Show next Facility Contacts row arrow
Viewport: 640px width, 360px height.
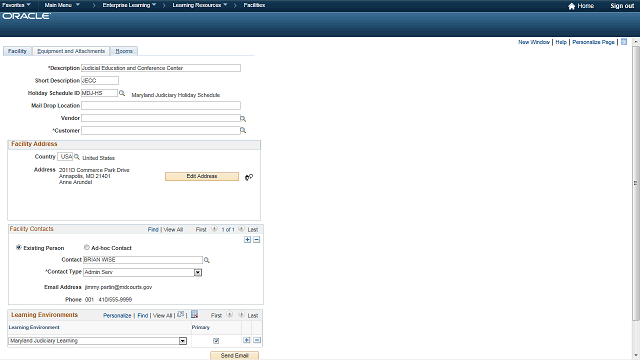(x=241, y=229)
